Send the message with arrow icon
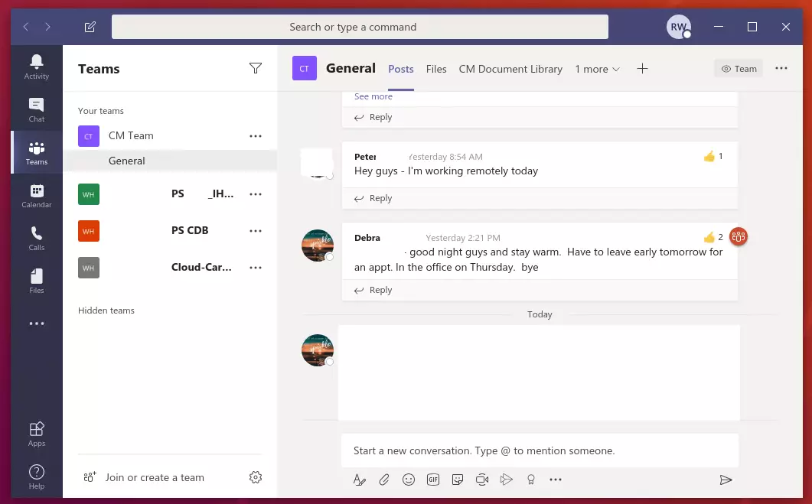 726,480
